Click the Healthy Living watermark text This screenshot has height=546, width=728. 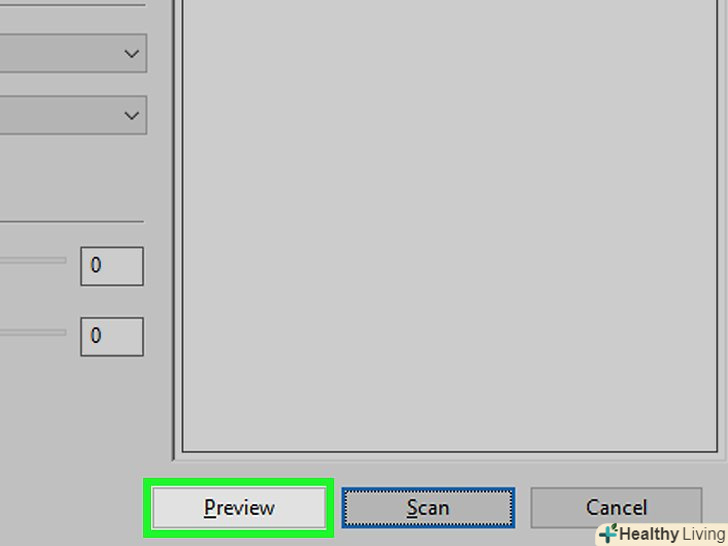[x=672, y=534]
